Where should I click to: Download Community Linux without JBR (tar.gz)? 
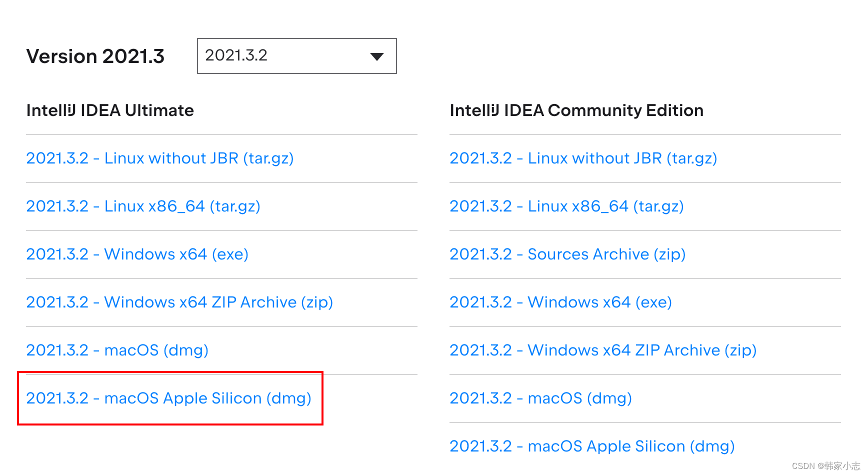(x=583, y=158)
